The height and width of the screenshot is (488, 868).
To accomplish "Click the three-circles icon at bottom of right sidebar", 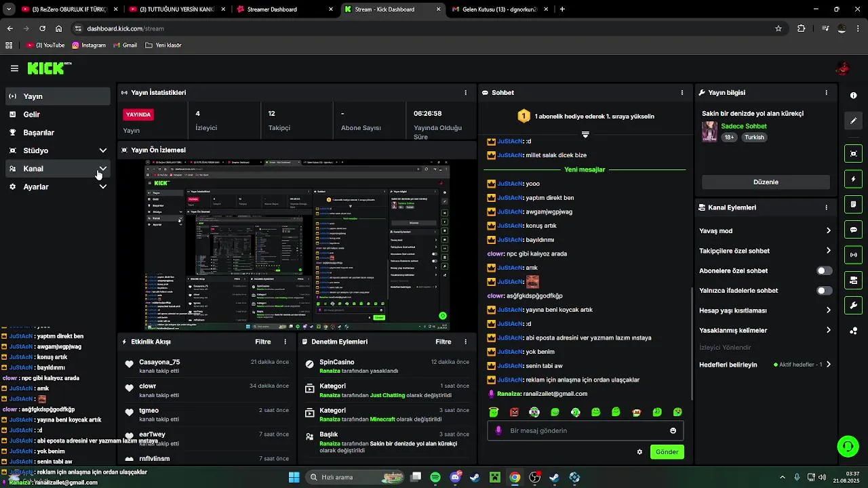I will click(x=853, y=331).
